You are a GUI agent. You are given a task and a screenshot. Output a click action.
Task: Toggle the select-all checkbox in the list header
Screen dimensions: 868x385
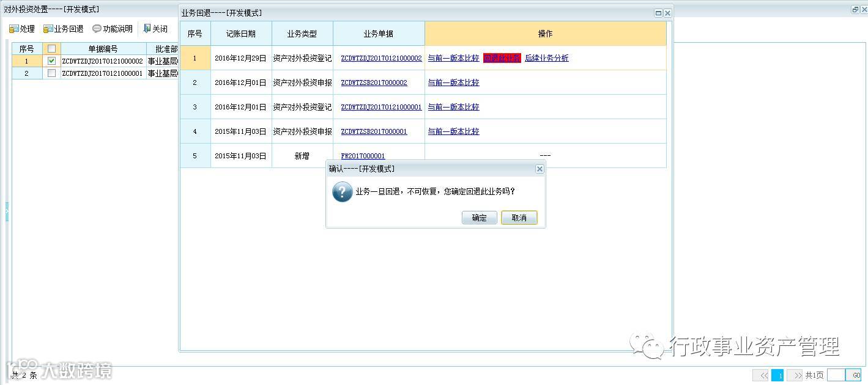[x=51, y=49]
